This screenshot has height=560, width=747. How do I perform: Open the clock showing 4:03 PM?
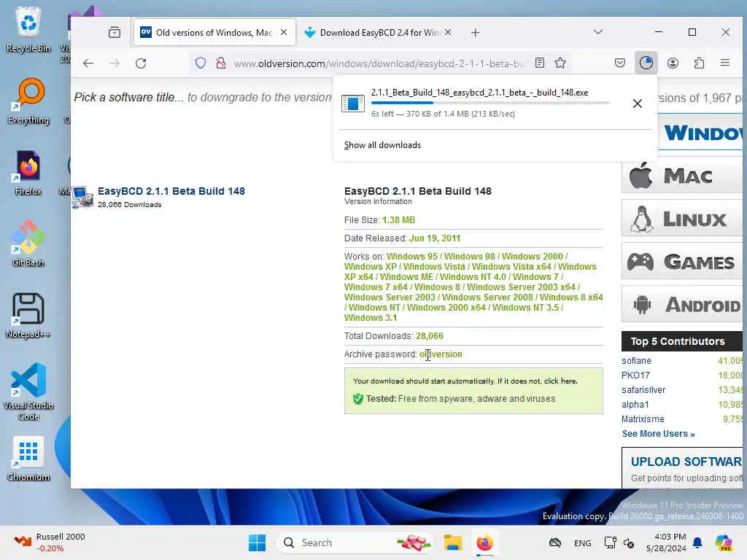[x=666, y=542]
